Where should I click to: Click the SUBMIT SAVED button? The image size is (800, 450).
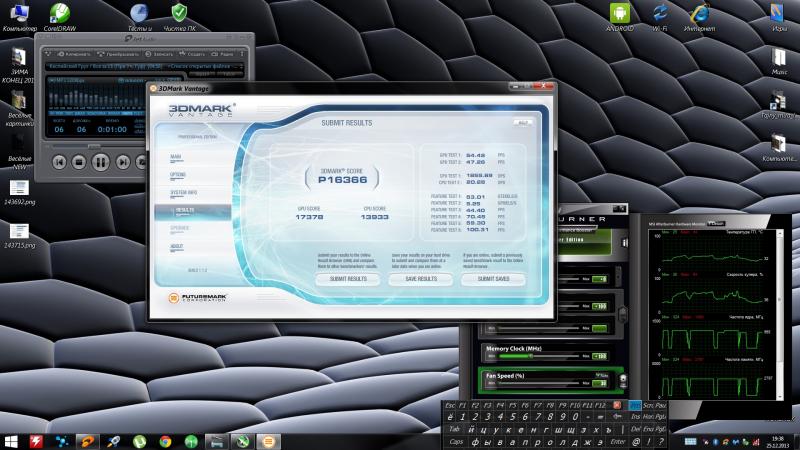tap(493, 279)
